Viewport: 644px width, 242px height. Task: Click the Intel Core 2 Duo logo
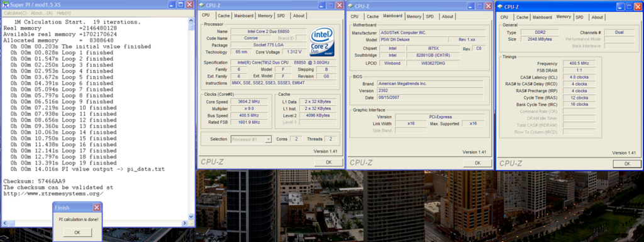(x=323, y=42)
